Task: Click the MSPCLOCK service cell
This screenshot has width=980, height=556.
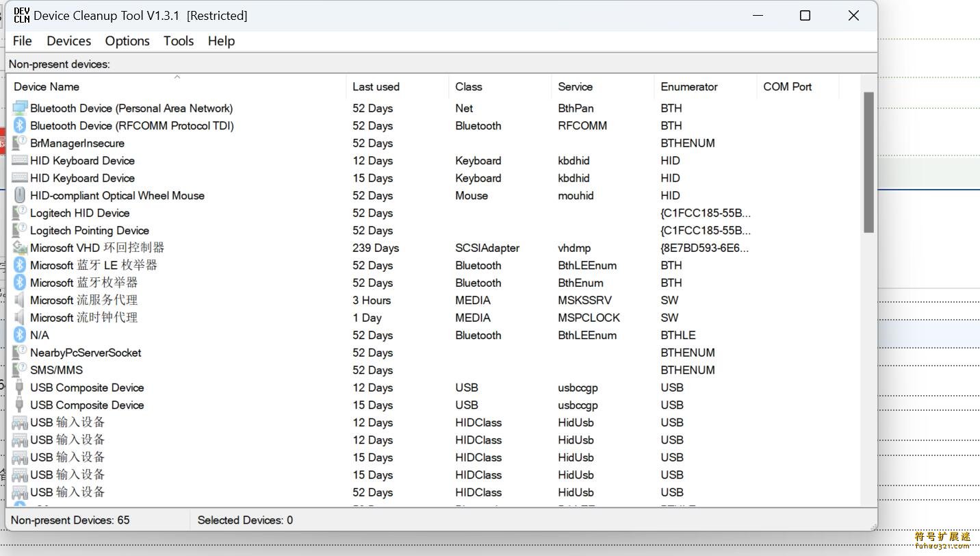Action: pos(589,318)
